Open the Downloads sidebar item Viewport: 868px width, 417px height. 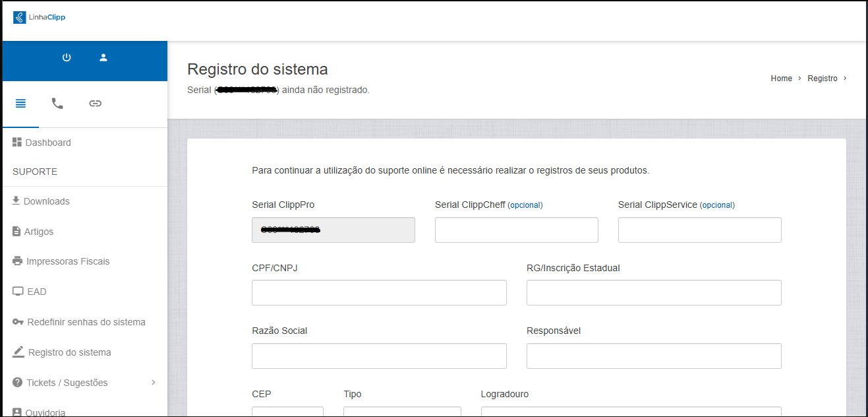[46, 201]
